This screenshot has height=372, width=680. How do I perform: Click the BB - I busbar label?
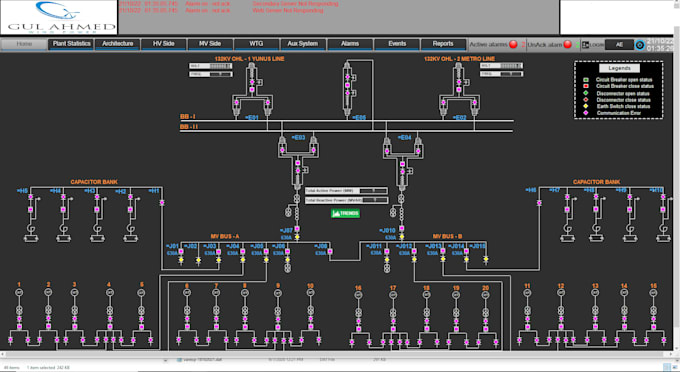pyautogui.click(x=188, y=117)
